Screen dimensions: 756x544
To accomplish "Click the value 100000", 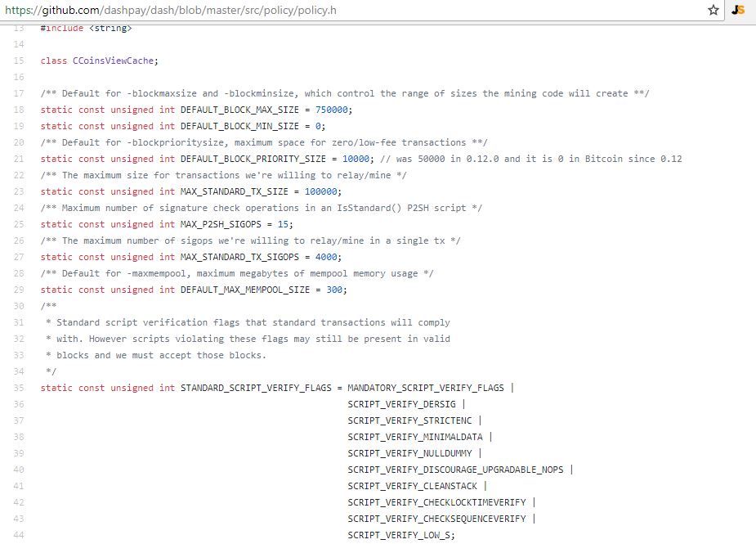I will [320, 191].
